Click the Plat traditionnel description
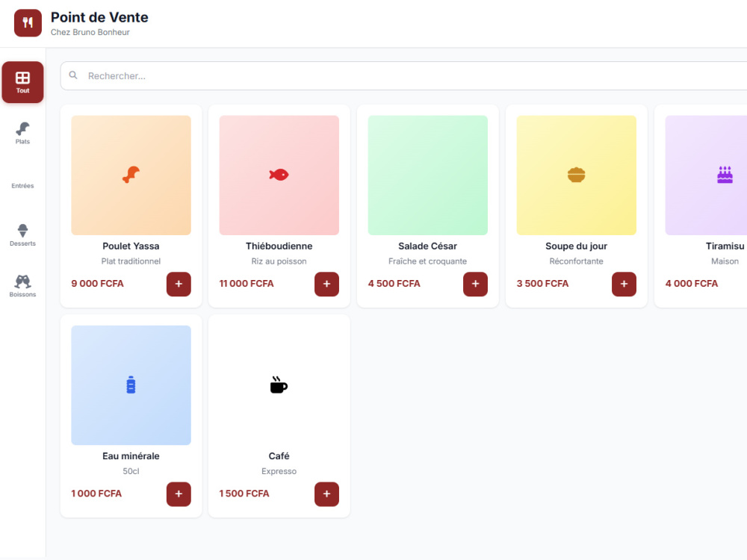747x560 pixels. click(131, 261)
